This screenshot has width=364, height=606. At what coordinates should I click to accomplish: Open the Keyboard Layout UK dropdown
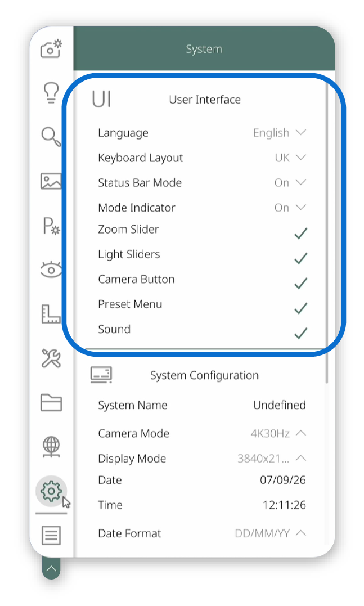(290, 158)
